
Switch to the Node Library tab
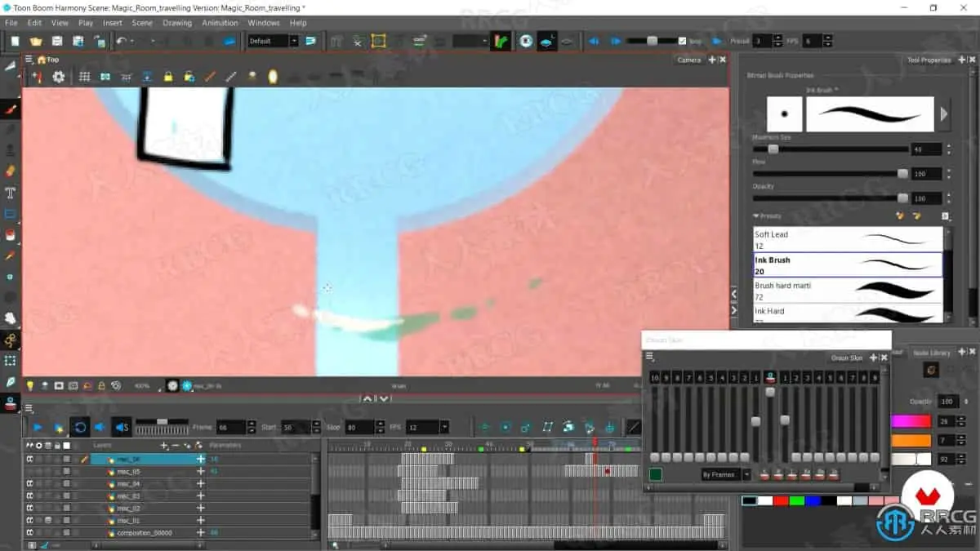[931, 353]
